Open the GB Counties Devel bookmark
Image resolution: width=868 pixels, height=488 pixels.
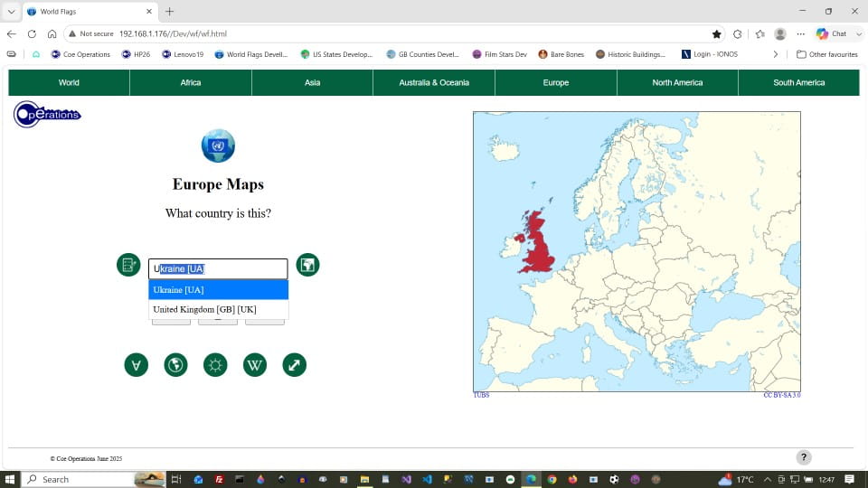click(x=423, y=54)
